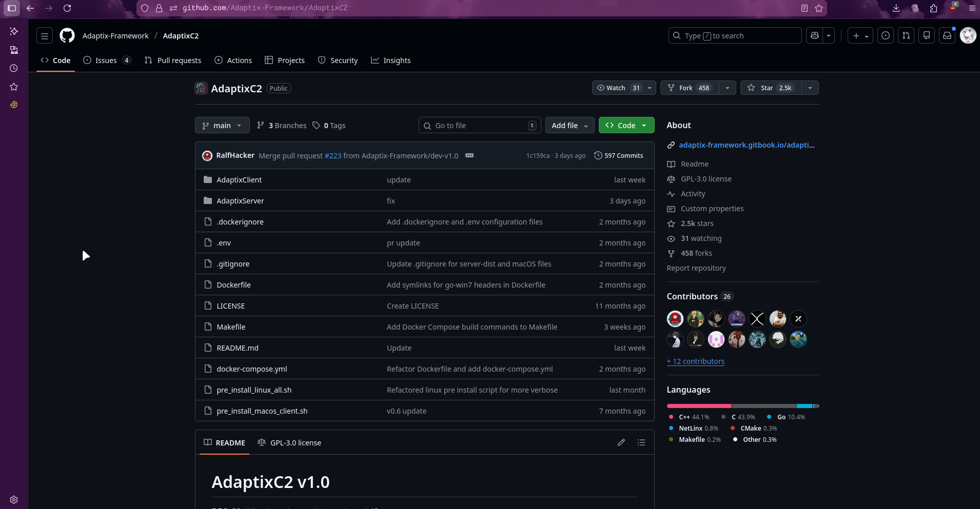The image size is (980, 509).
Task: Expand commit message ellipsis for latest commit
Action: pos(469,155)
